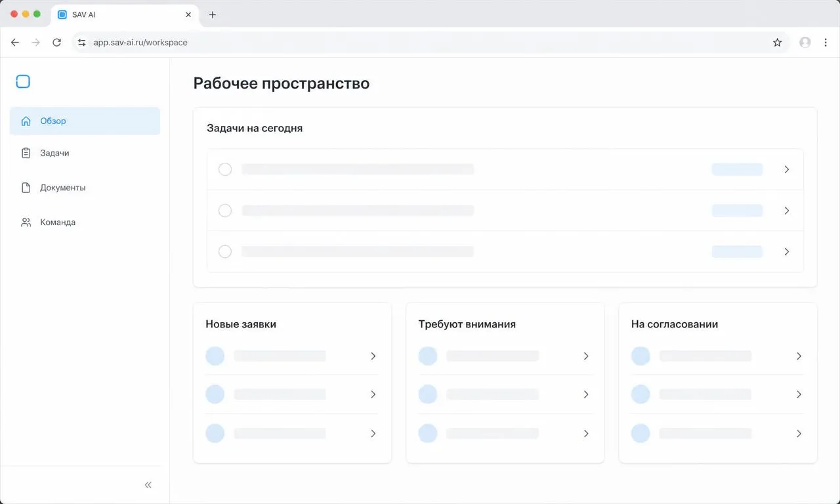Viewport: 840px width, 504px height.
Task: Click the home icon next to Обзор
Action: tap(26, 121)
